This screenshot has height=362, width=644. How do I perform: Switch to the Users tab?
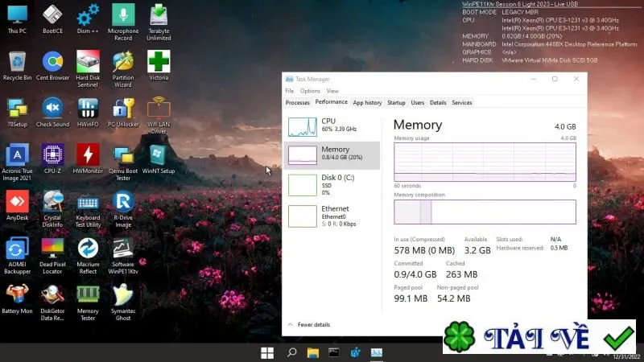(x=417, y=103)
